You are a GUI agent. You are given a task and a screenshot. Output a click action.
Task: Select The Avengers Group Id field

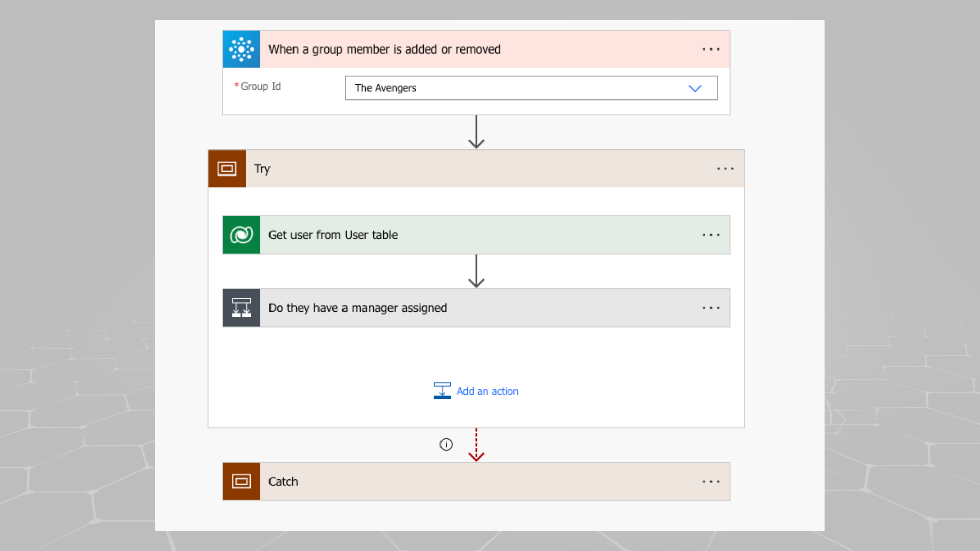point(531,88)
